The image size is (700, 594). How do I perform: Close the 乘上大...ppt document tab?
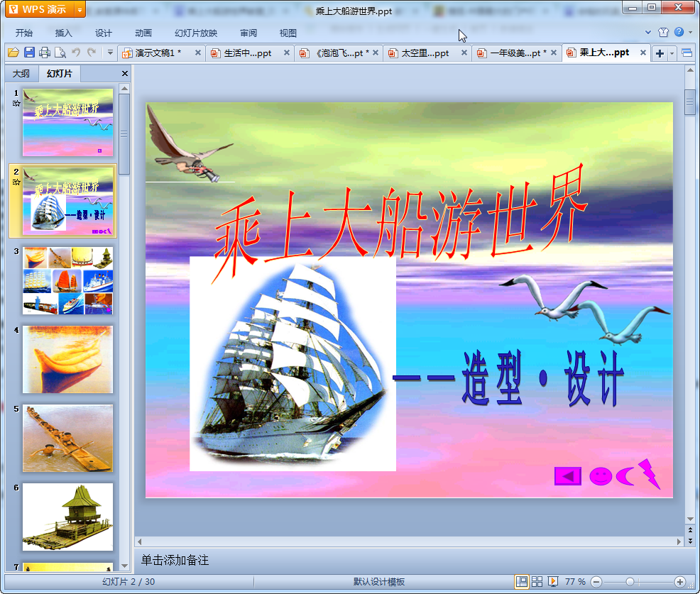click(643, 53)
